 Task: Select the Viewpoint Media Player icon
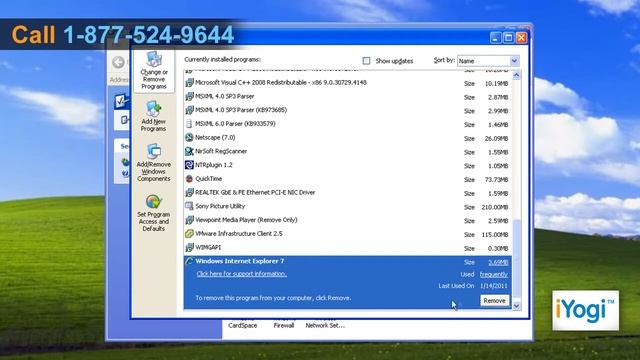(189, 220)
